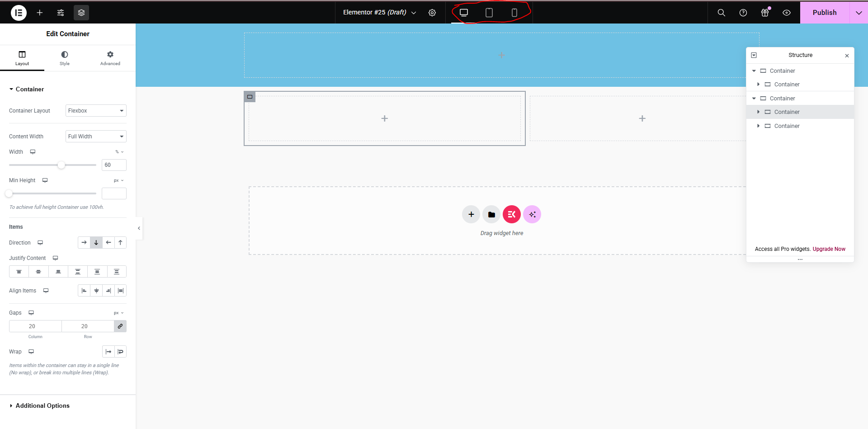Open the Content Width dropdown

point(96,137)
